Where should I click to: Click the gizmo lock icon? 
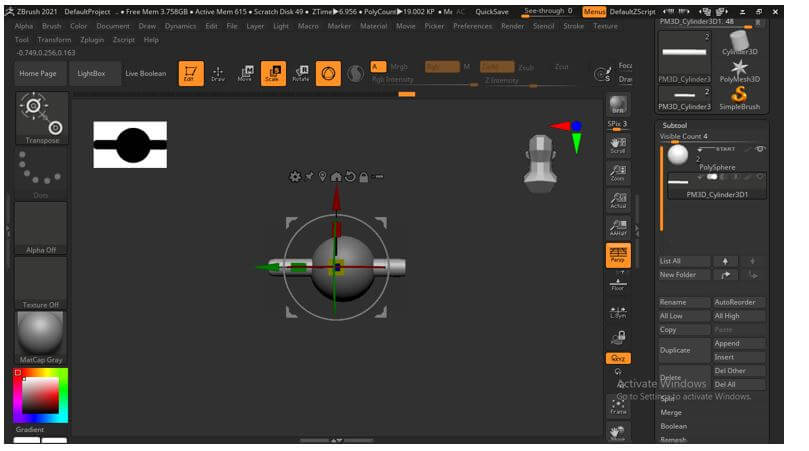tap(364, 177)
